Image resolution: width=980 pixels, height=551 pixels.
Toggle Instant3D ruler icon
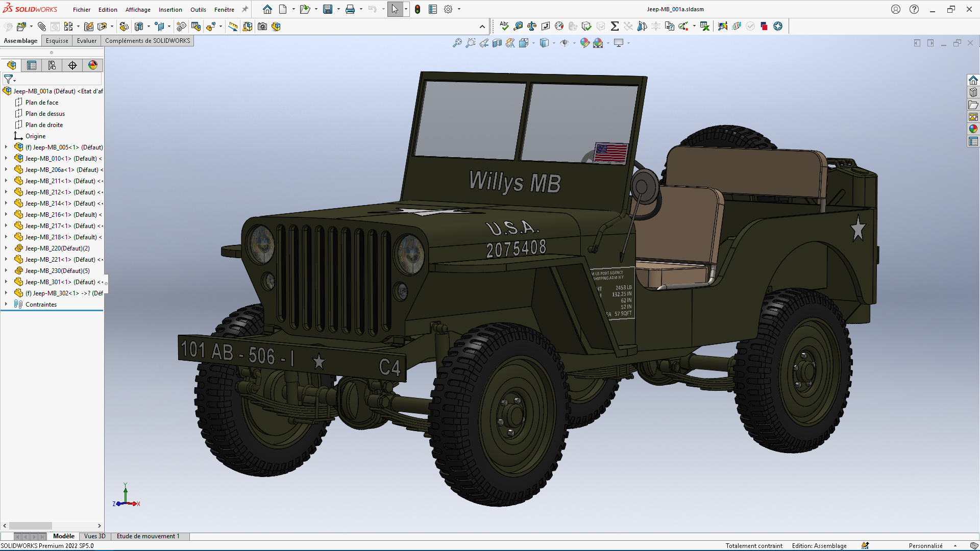click(x=233, y=27)
